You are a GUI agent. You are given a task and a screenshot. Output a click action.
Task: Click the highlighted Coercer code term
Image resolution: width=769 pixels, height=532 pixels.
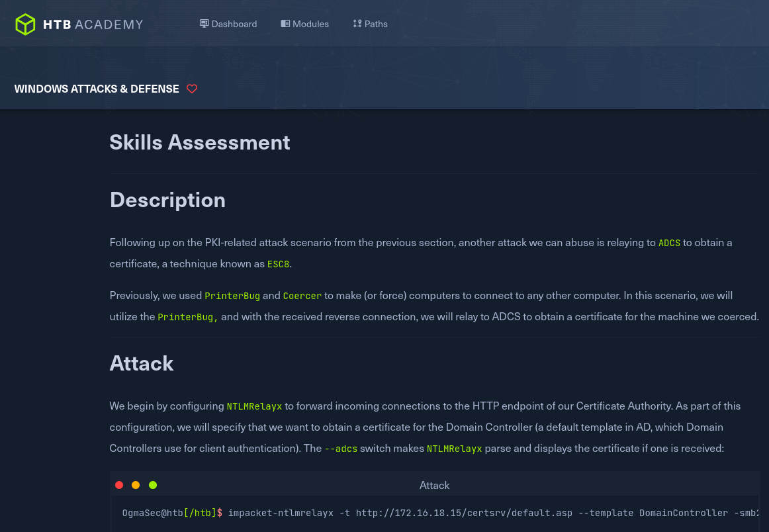point(302,296)
